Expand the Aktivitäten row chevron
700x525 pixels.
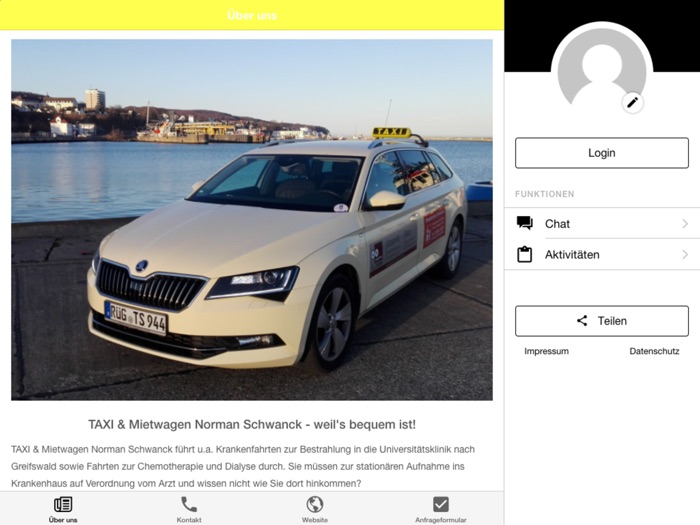(x=685, y=254)
